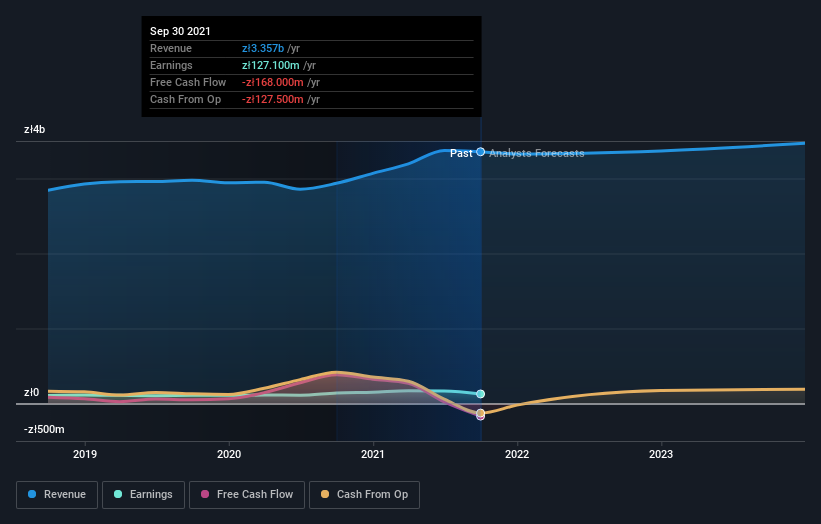Screen dimensions: 821x524
Task: Toggle the Revenue legend series
Action: coord(57,495)
